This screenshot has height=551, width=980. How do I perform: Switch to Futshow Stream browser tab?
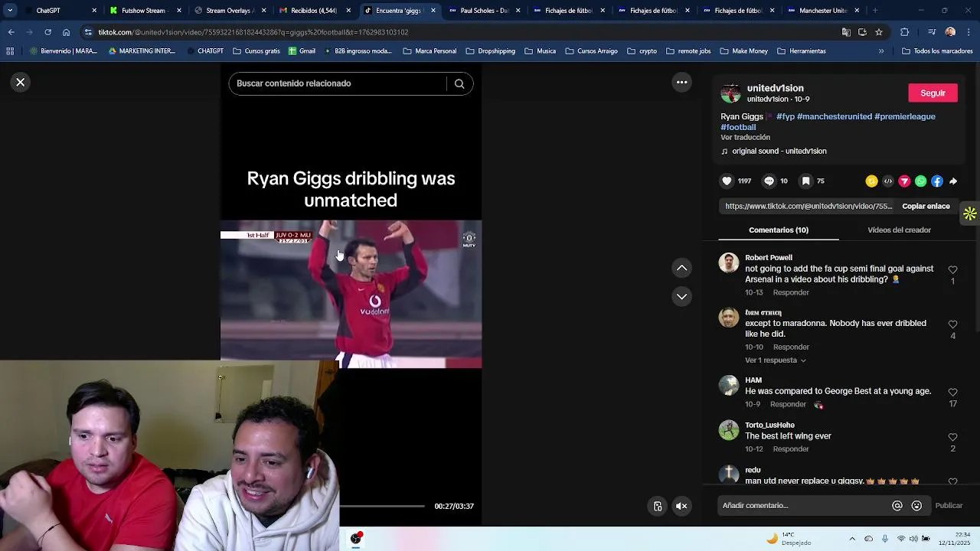(x=145, y=11)
